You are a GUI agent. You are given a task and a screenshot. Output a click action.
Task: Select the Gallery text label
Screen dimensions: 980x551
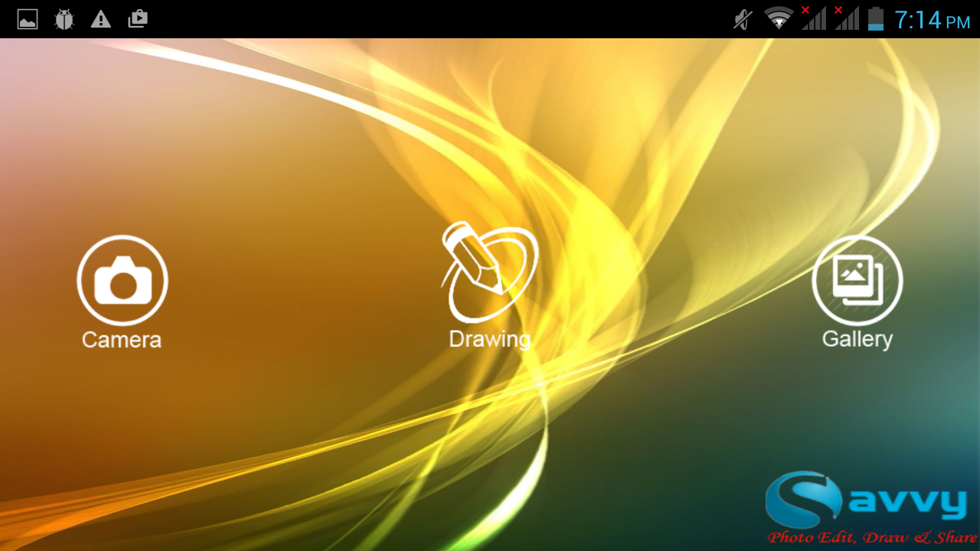(x=857, y=340)
